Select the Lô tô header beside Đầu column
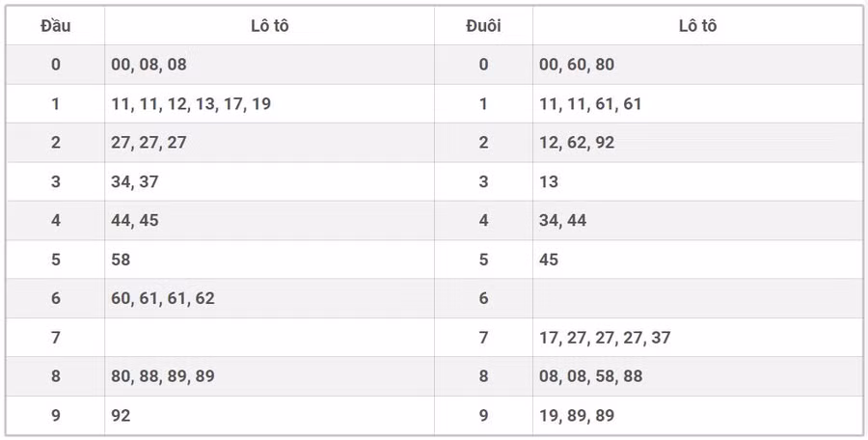The image size is (868, 440). click(269, 26)
